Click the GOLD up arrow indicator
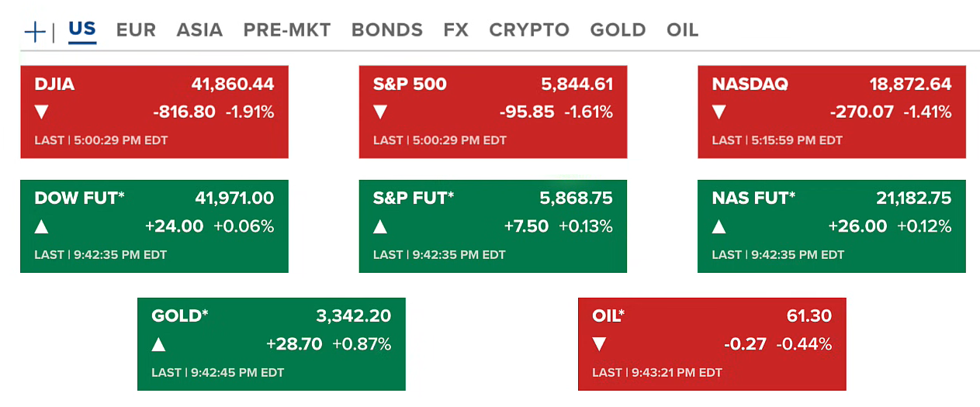 (159, 344)
